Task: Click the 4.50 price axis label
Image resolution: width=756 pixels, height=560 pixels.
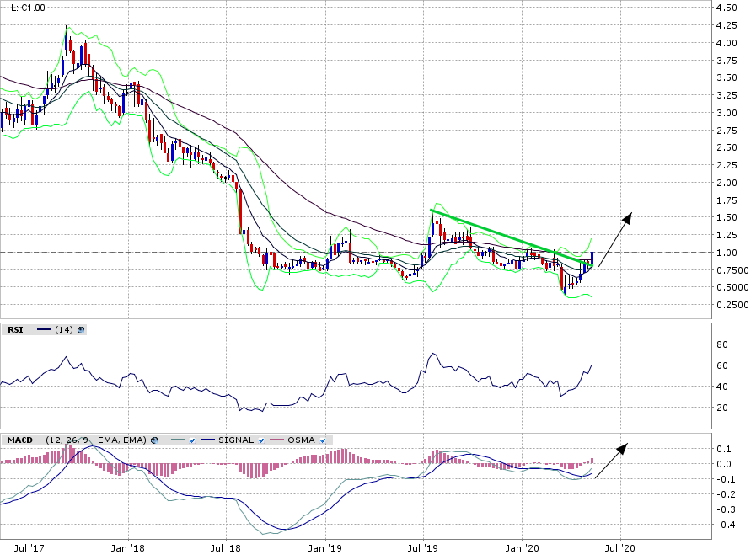Action: point(727,8)
